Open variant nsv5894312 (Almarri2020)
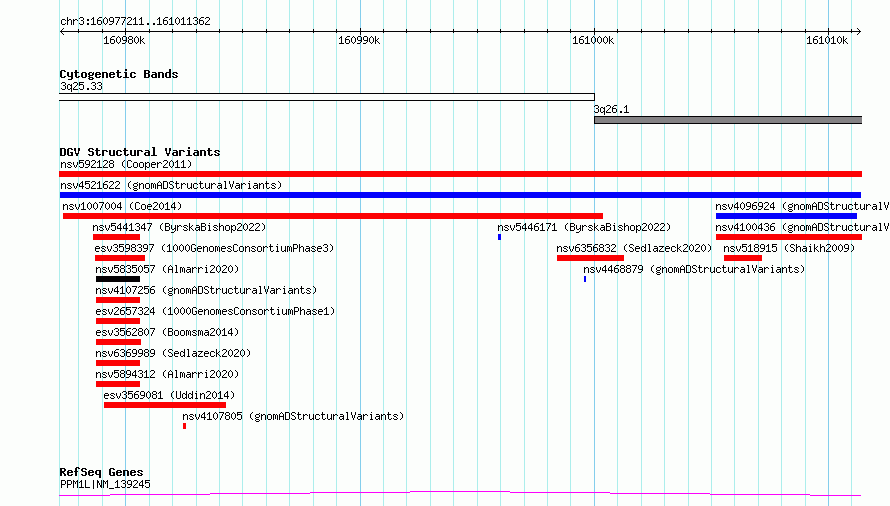Image resolution: width=890 pixels, height=506 pixels. [167, 374]
